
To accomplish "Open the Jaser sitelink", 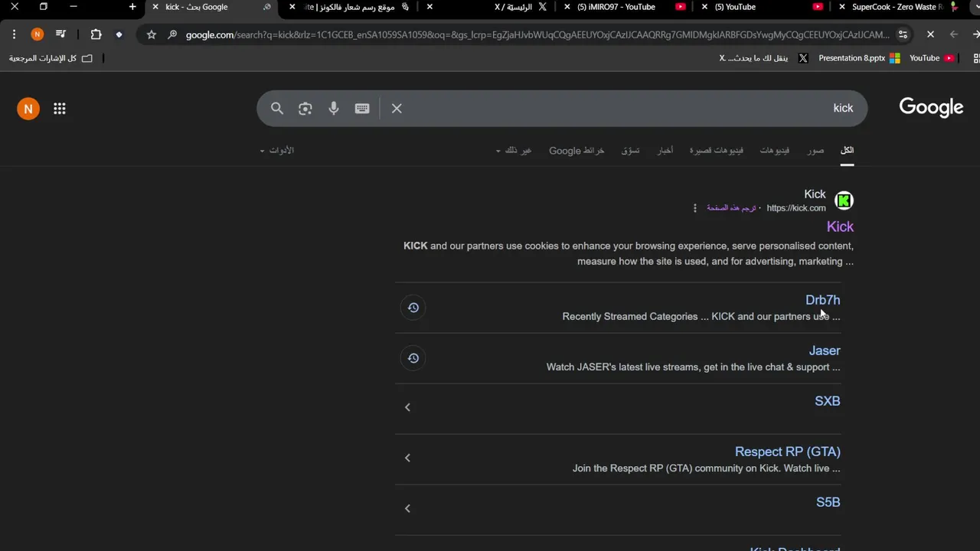I will point(825,350).
